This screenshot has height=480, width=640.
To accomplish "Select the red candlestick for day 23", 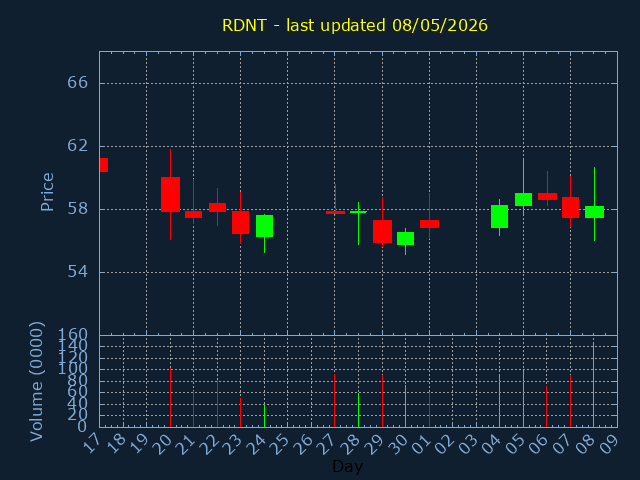I will [240, 222].
